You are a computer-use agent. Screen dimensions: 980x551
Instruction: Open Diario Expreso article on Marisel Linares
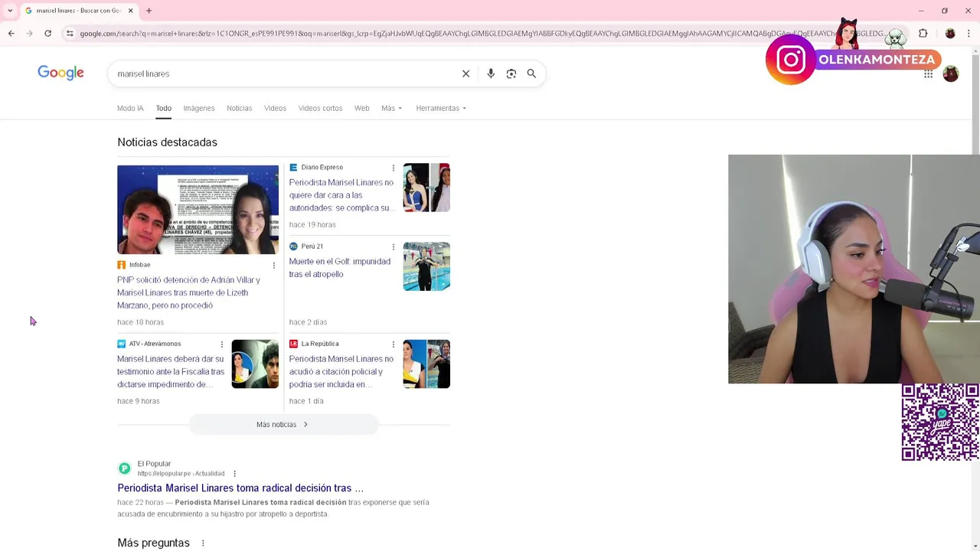(x=341, y=195)
